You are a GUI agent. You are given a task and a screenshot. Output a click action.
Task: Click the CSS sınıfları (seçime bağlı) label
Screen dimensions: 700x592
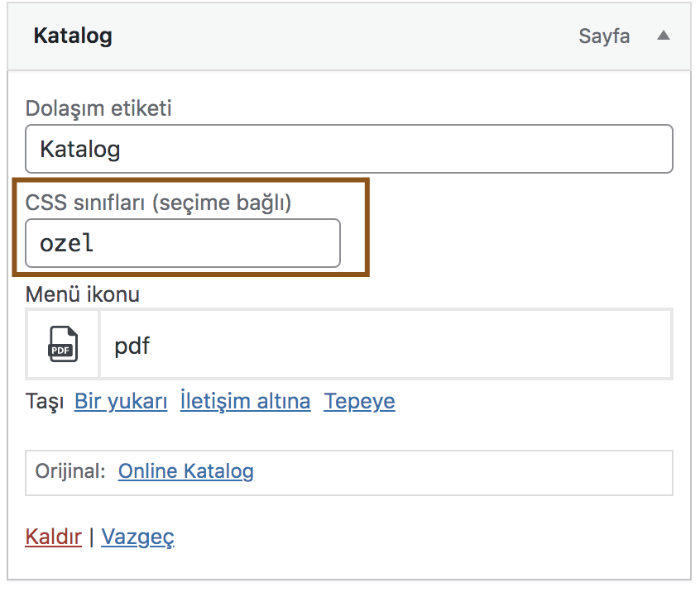[159, 203]
